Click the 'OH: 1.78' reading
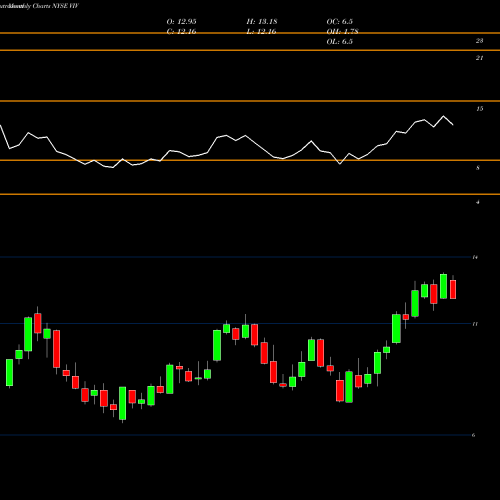 (x=342, y=32)
